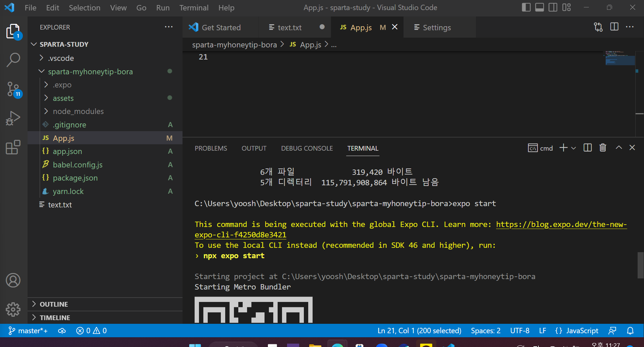Click the sparta-myhoneytip-bora breadcrumb

pyautogui.click(x=234, y=45)
